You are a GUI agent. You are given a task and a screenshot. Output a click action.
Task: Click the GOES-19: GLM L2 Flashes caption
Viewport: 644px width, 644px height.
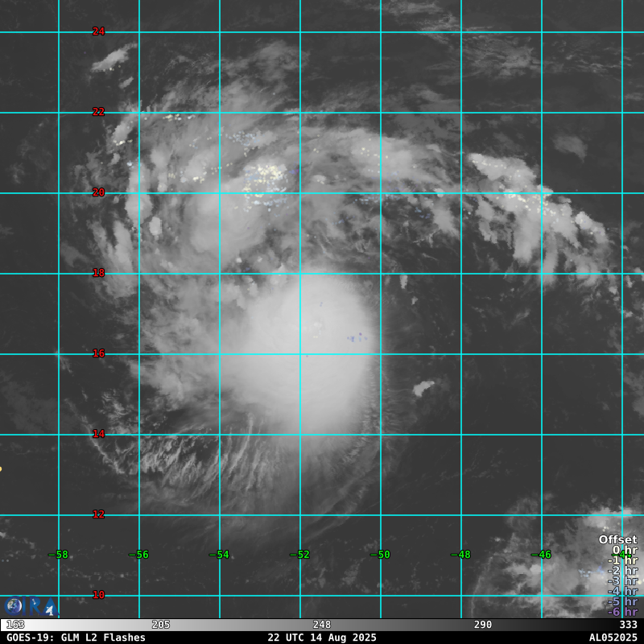tap(76, 638)
